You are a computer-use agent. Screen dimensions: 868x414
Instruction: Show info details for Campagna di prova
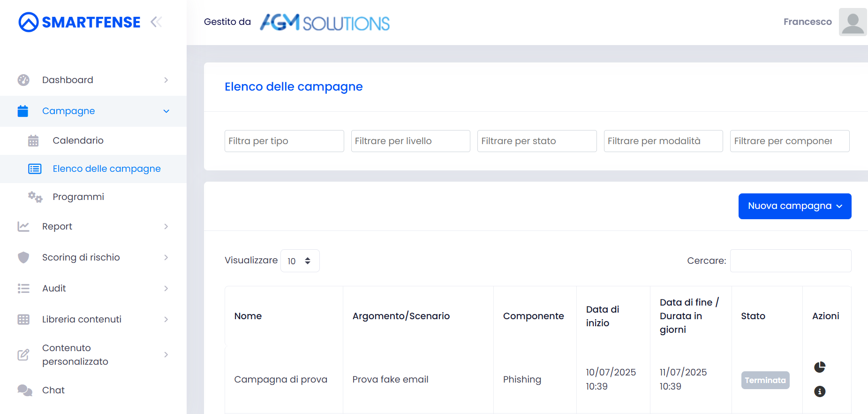[x=819, y=391]
